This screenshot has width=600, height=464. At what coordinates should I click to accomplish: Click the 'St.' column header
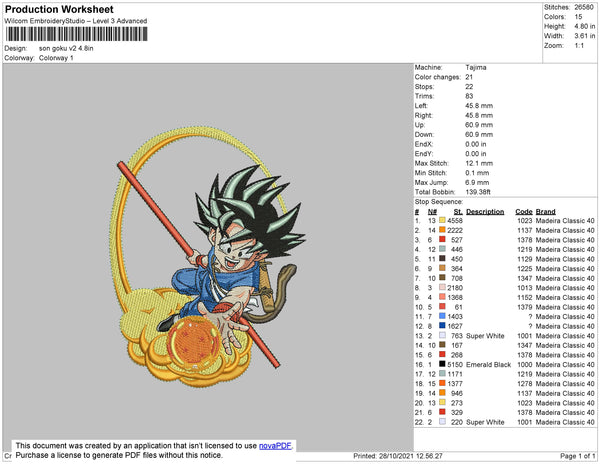[458, 212]
